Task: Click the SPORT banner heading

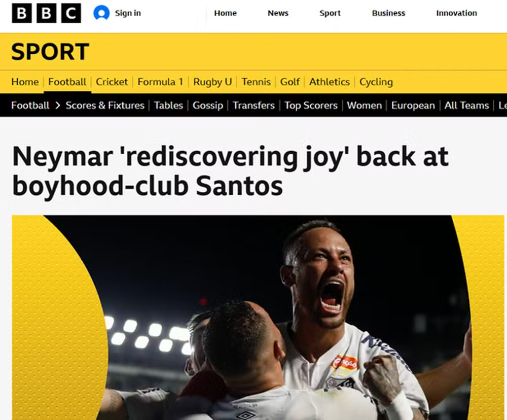Action: point(50,52)
